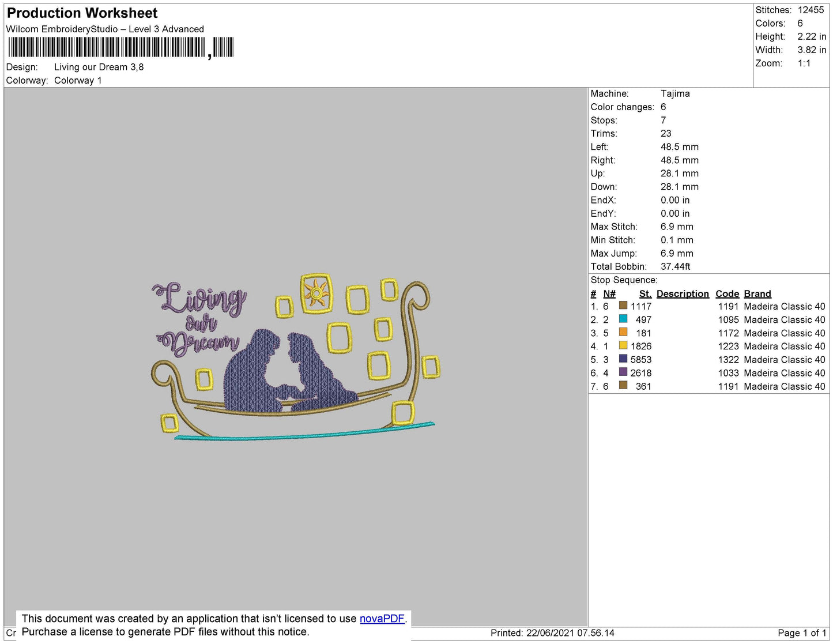Click the Stops value 7
The image size is (833, 644).
point(664,120)
